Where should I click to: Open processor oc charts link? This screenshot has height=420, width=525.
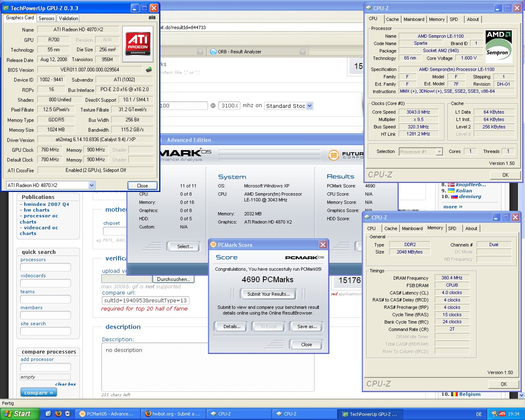pyautogui.click(x=39, y=219)
